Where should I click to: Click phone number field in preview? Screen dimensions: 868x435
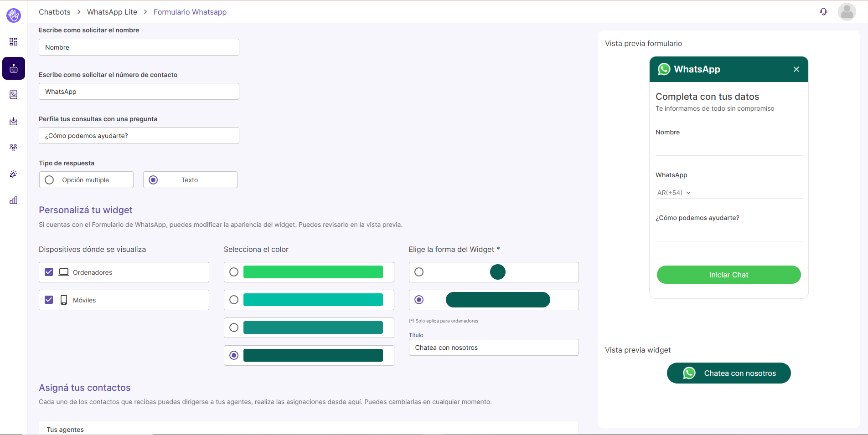(x=748, y=193)
